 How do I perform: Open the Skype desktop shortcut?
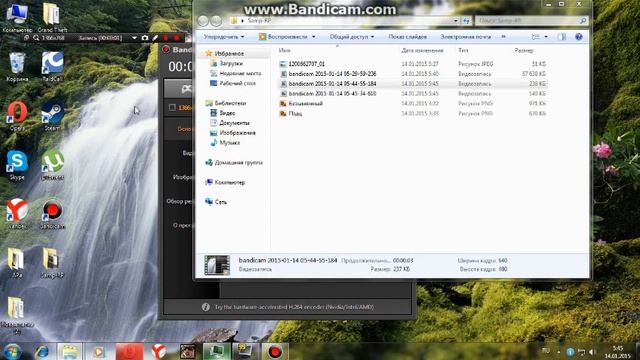tap(17, 165)
